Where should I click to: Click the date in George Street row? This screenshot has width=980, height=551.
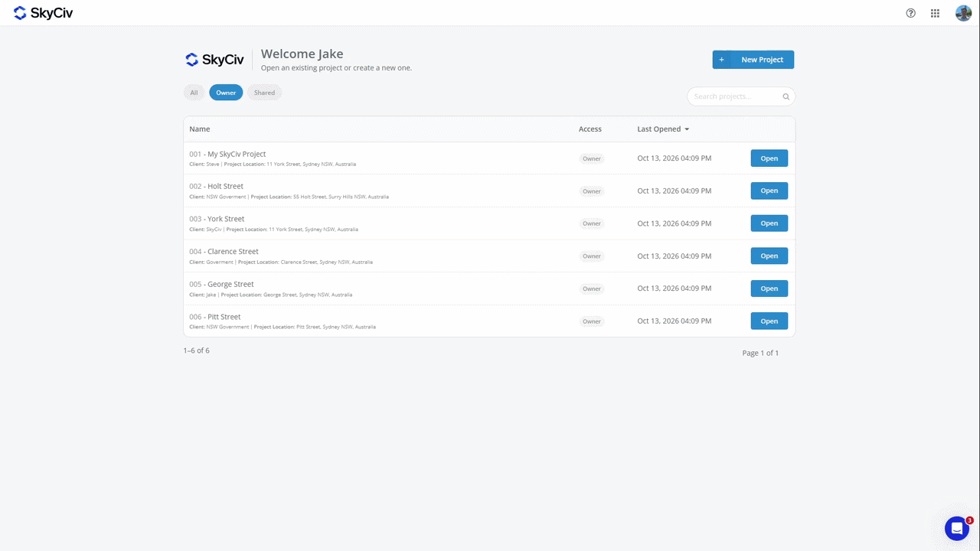pos(675,289)
